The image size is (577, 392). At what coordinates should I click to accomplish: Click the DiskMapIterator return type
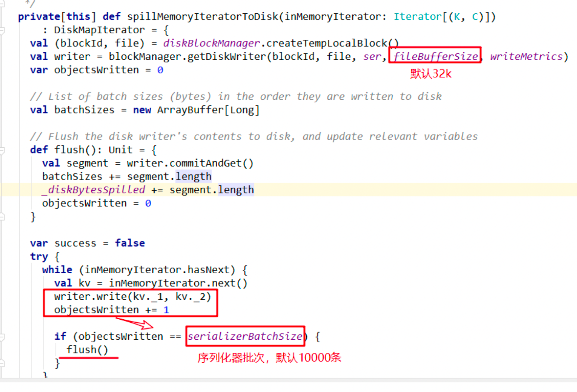pos(99,30)
